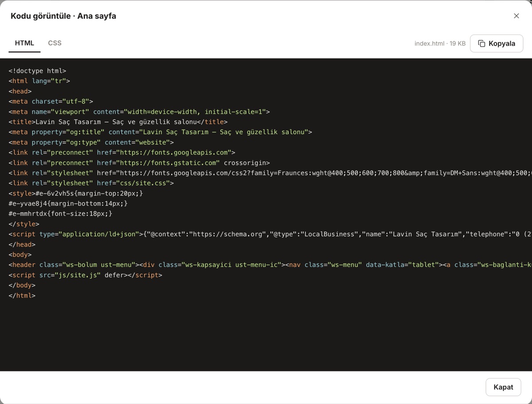Click the closing </html> line

pos(22,295)
